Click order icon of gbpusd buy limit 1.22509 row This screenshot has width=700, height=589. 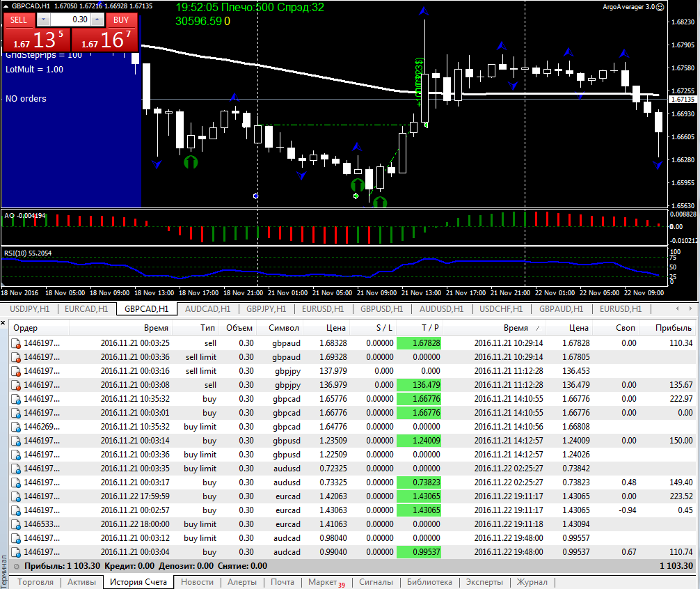pyautogui.click(x=15, y=455)
